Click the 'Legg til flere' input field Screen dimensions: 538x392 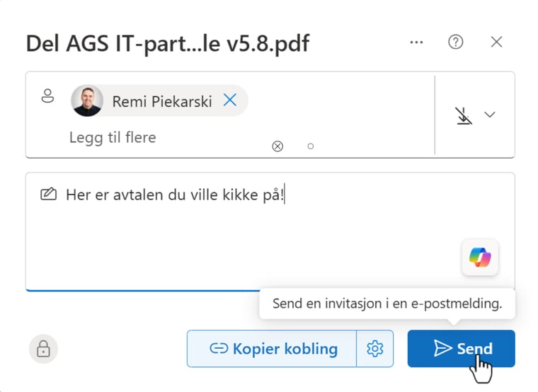pos(113,137)
